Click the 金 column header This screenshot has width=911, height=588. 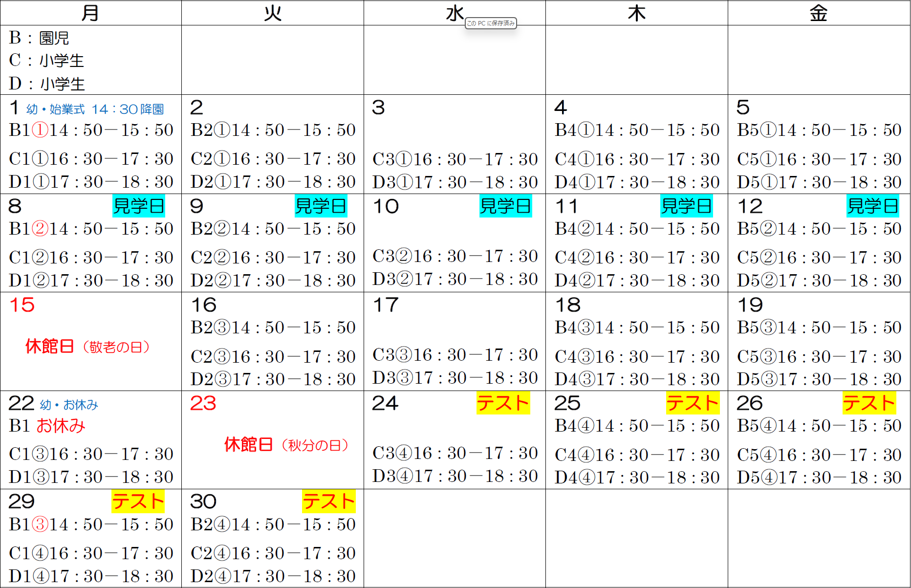pyautogui.click(x=818, y=13)
